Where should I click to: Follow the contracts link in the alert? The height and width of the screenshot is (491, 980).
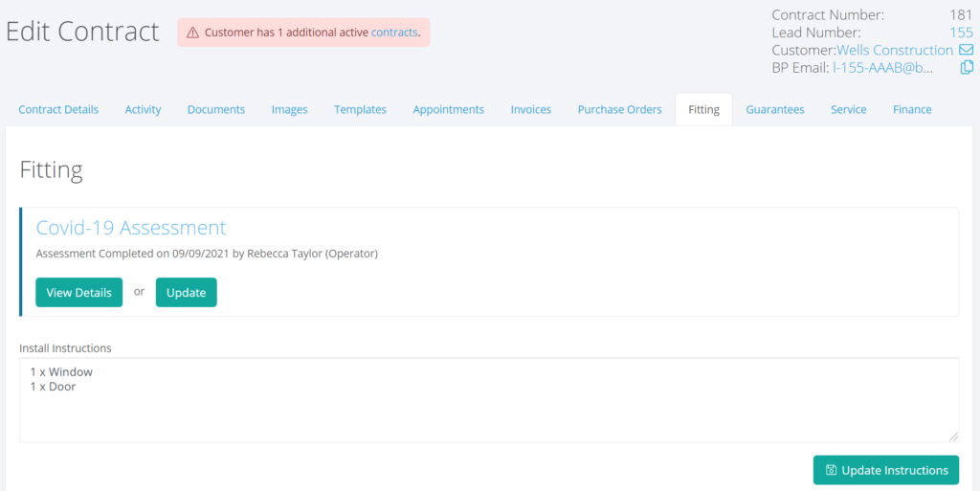pyautogui.click(x=394, y=33)
